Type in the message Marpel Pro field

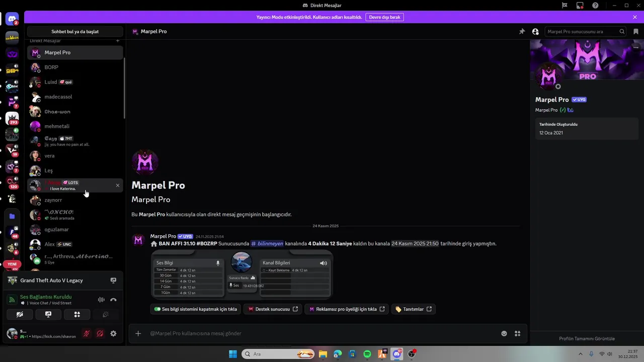tap(321, 333)
